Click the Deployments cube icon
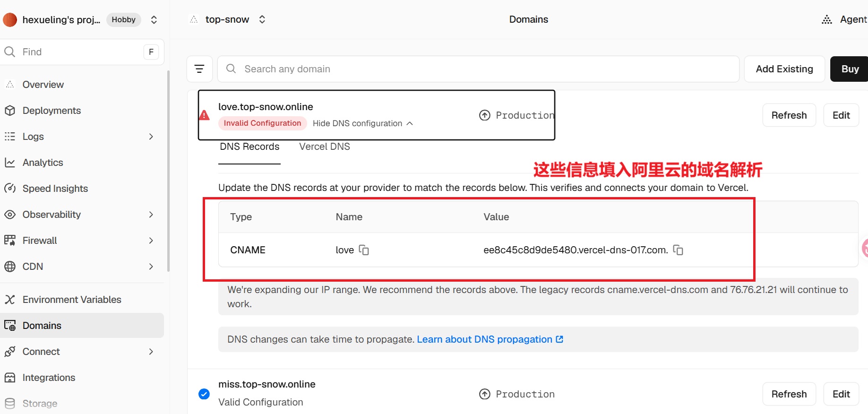This screenshot has height=414, width=868. (x=10, y=111)
